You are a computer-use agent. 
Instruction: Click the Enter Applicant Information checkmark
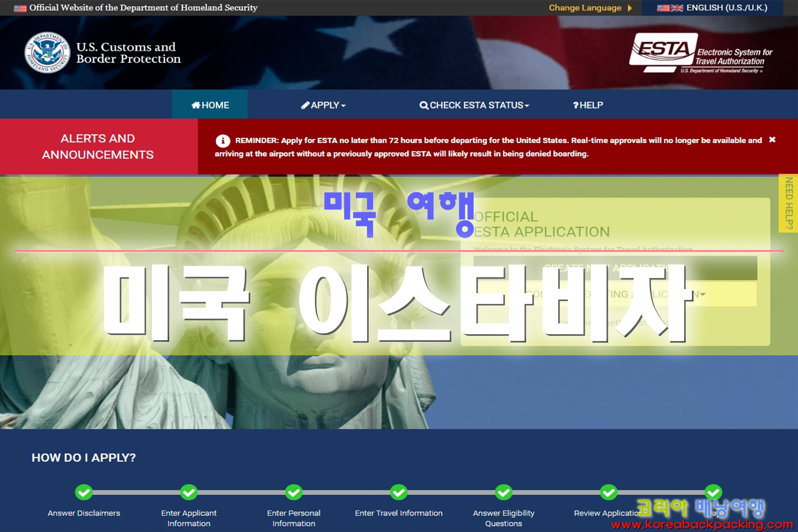[189, 492]
